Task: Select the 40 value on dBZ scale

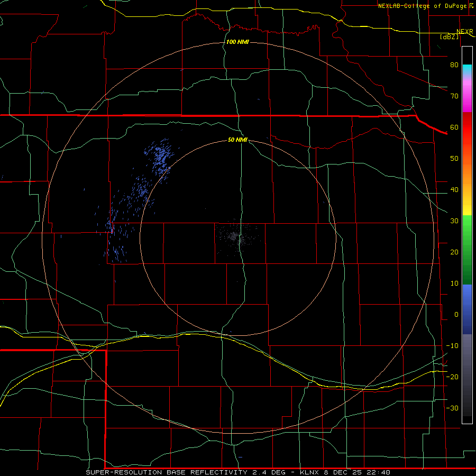Action: pyautogui.click(x=454, y=190)
